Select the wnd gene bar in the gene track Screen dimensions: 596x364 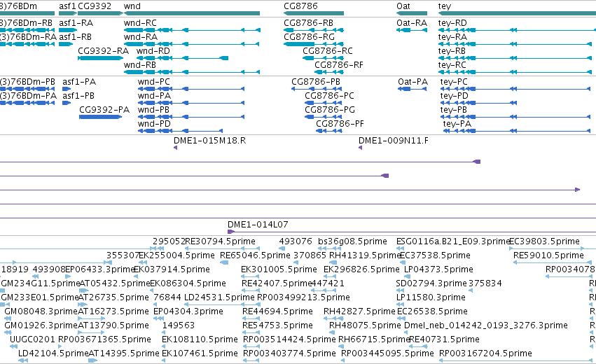click(x=192, y=13)
